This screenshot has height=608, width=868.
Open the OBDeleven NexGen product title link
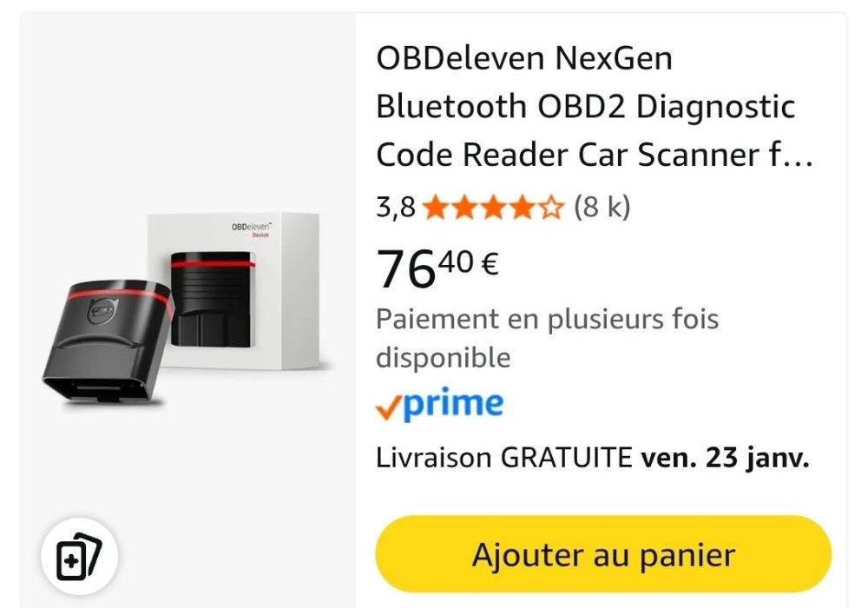tap(595, 106)
